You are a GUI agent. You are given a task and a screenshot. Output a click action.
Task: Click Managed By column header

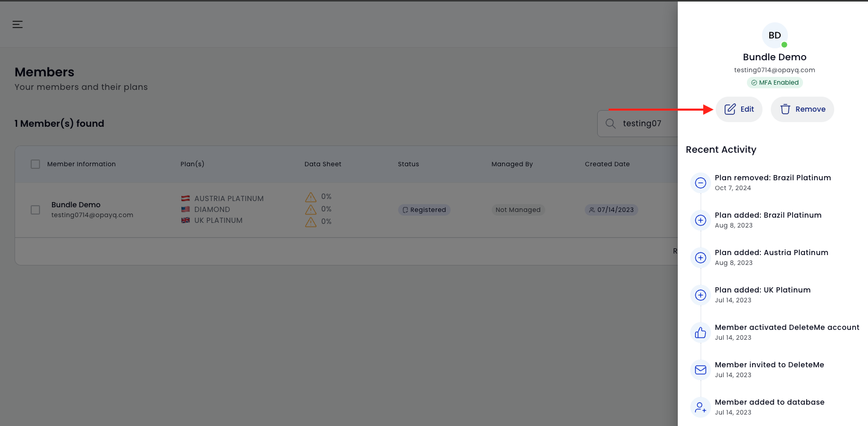point(512,164)
